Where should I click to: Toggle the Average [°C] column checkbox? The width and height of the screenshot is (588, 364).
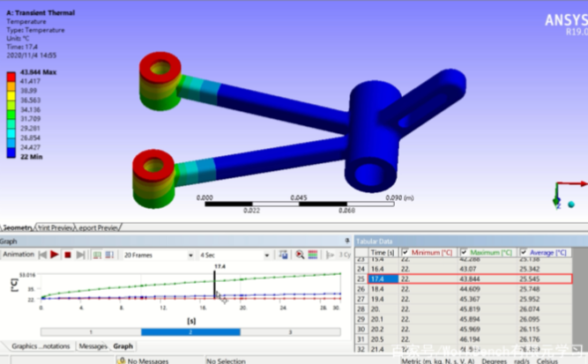524,252
